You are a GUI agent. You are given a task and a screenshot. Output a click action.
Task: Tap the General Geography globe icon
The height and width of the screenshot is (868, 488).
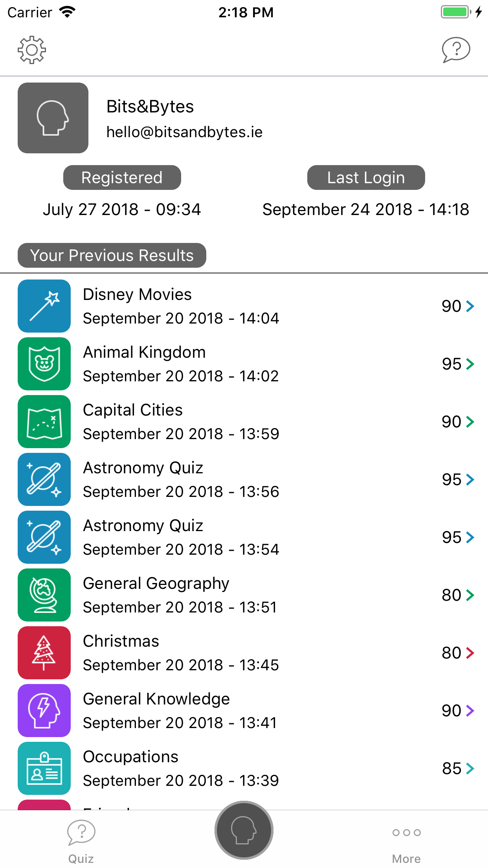tap(44, 595)
